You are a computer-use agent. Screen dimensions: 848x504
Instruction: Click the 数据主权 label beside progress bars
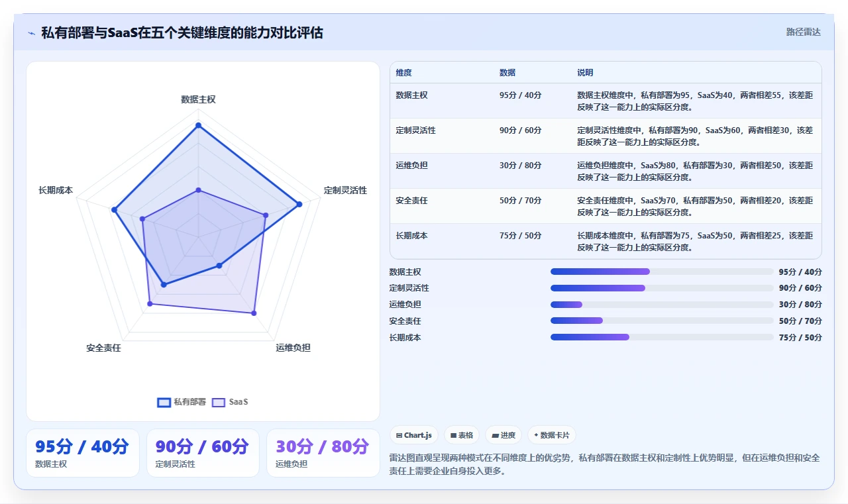tap(405, 272)
